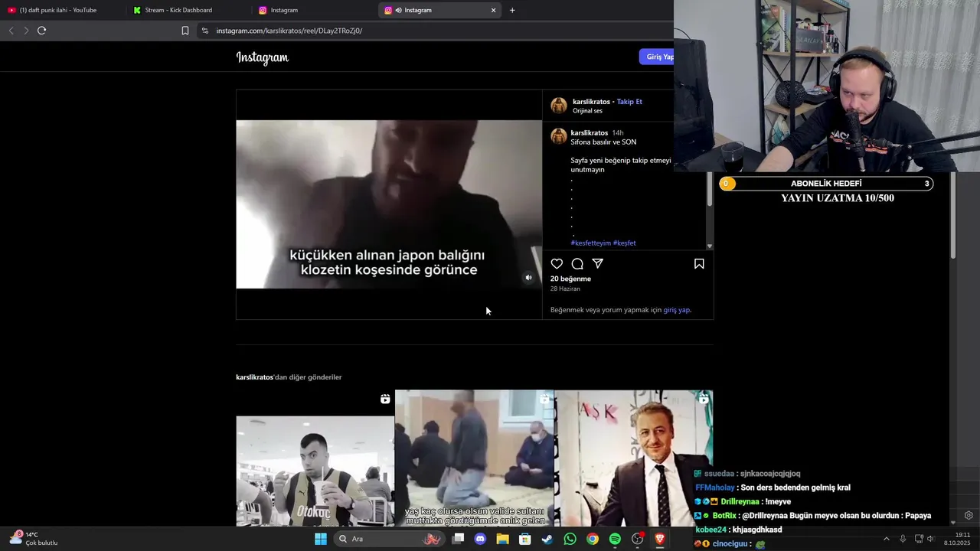The image size is (980, 551).
Task: Go forward in browser history
Action: pyautogui.click(x=26, y=31)
